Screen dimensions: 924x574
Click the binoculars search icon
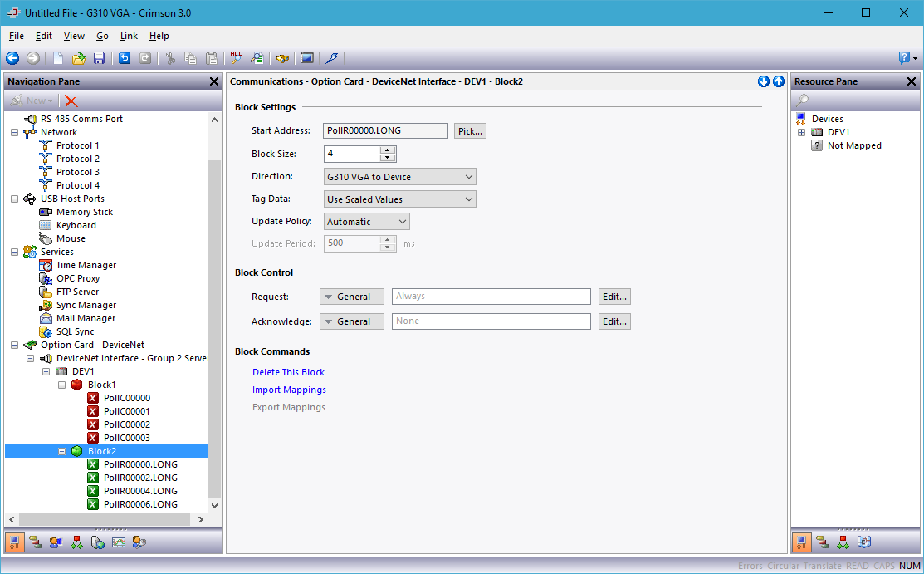[x=282, y=58]
